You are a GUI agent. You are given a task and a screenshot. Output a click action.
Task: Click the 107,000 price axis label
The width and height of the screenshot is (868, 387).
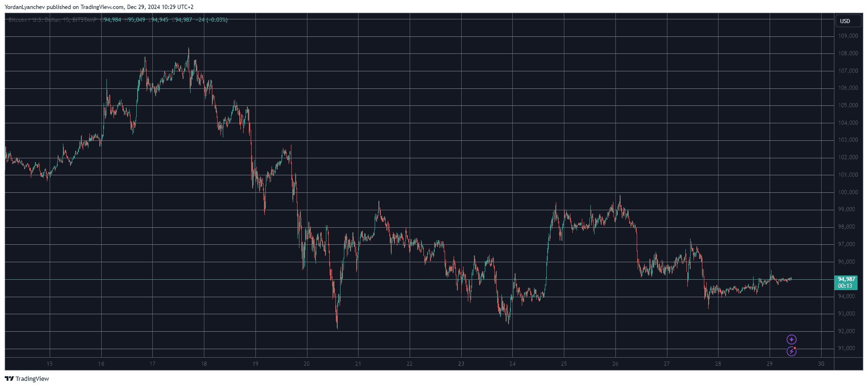coord(848,71)
